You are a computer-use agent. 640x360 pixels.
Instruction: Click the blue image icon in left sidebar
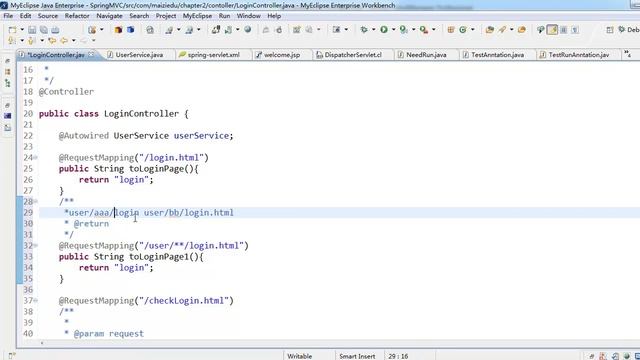(7, 116)
